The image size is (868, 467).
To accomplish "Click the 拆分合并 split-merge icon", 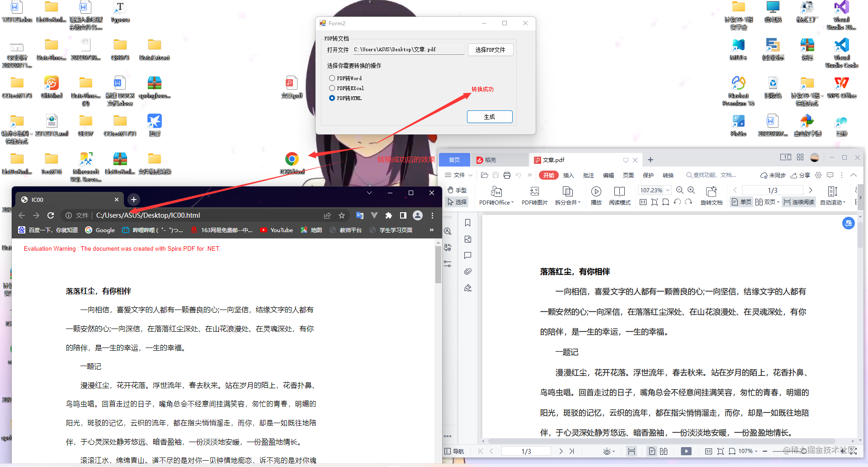I will [567, 195].
